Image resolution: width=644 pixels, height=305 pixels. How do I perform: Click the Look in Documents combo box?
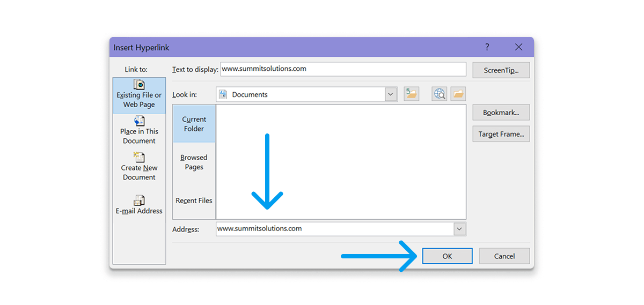pyautogui.click(x=306, y=94)
